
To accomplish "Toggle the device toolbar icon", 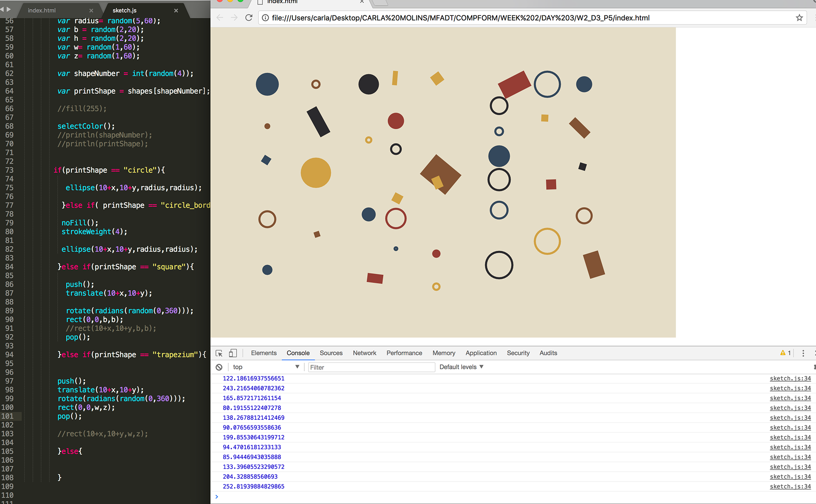I will 233,353.
